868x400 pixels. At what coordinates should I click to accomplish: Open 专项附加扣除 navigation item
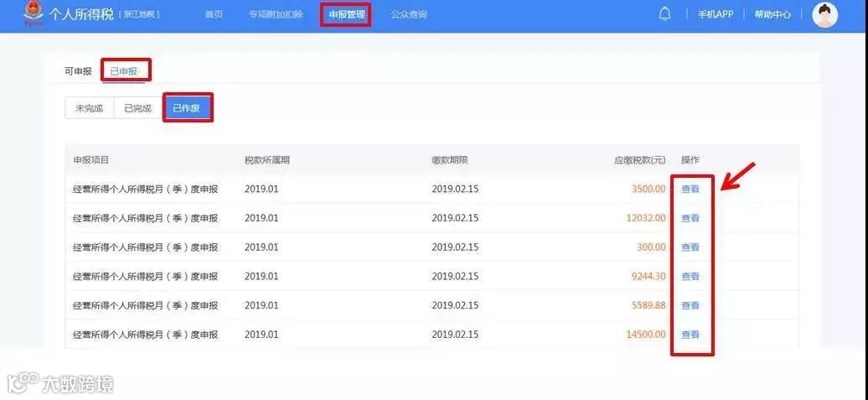click(276, 15)
